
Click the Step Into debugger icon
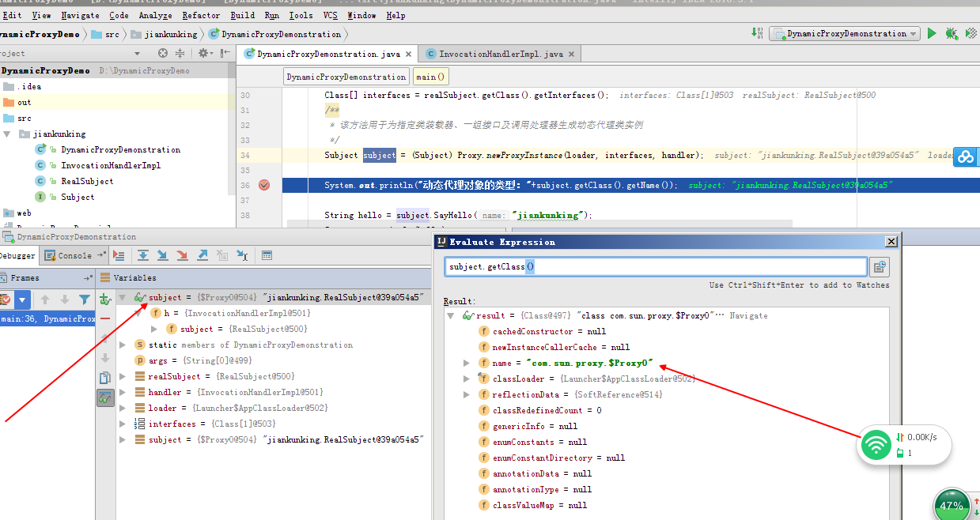(162, 255)
